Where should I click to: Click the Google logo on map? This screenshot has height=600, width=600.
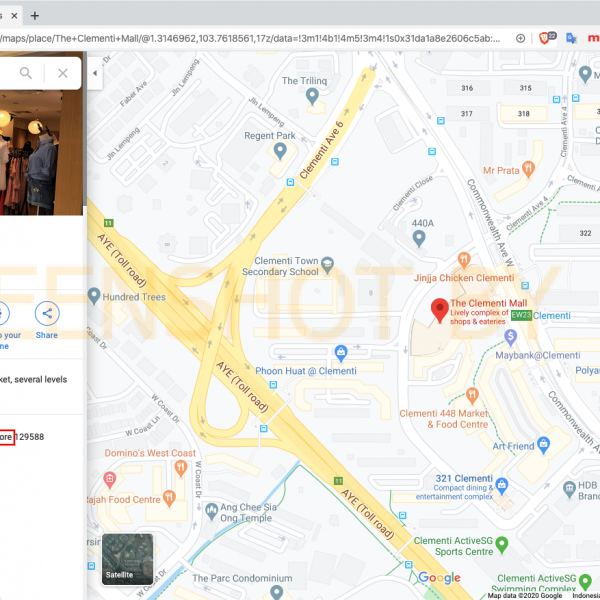pos(439,578)
